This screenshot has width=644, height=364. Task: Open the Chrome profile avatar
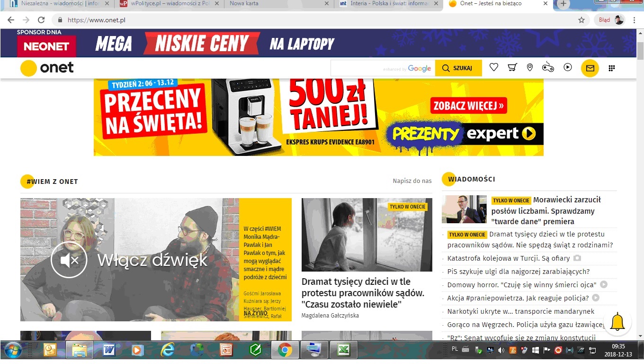click(619, 20)
